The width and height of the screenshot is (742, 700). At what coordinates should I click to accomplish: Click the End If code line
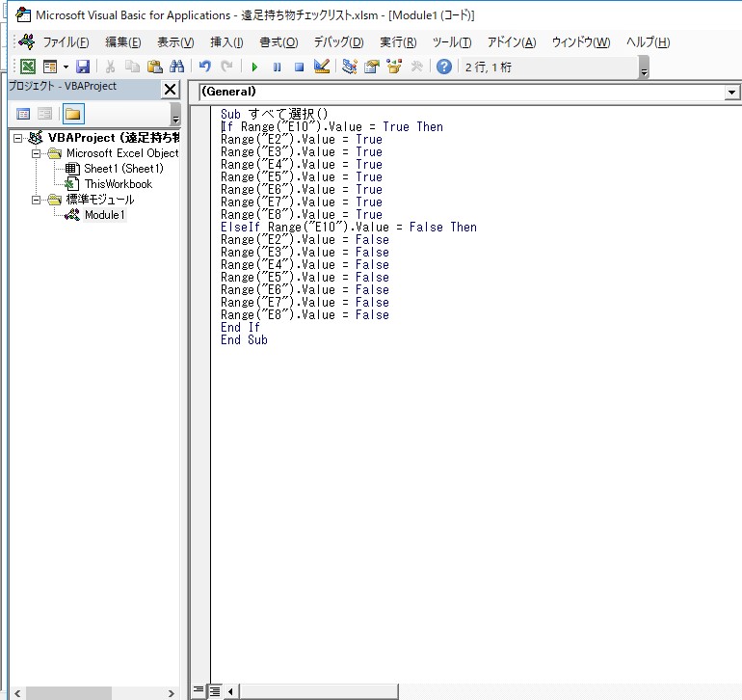pos(240,327)
